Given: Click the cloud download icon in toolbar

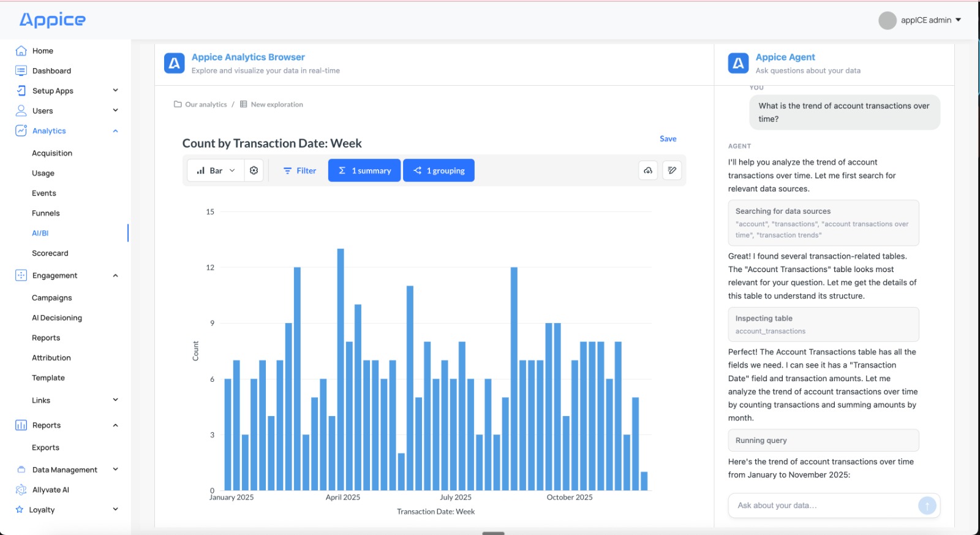Looking at the screenshot, I should pos(648,170).
